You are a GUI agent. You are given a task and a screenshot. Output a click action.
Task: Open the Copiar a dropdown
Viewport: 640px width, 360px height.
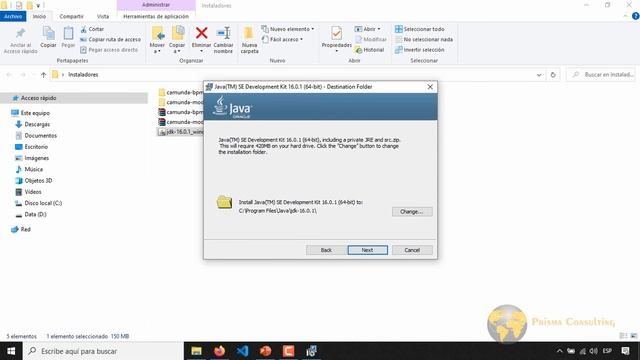[177, 40]
